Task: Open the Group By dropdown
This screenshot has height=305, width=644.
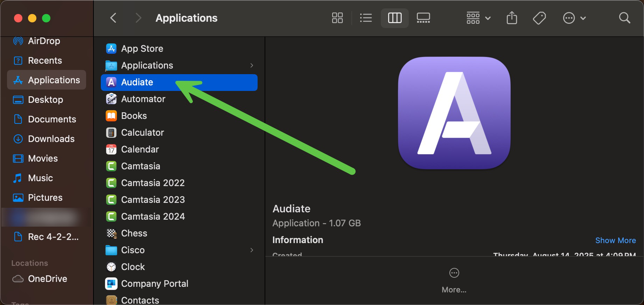Action: 478,18
